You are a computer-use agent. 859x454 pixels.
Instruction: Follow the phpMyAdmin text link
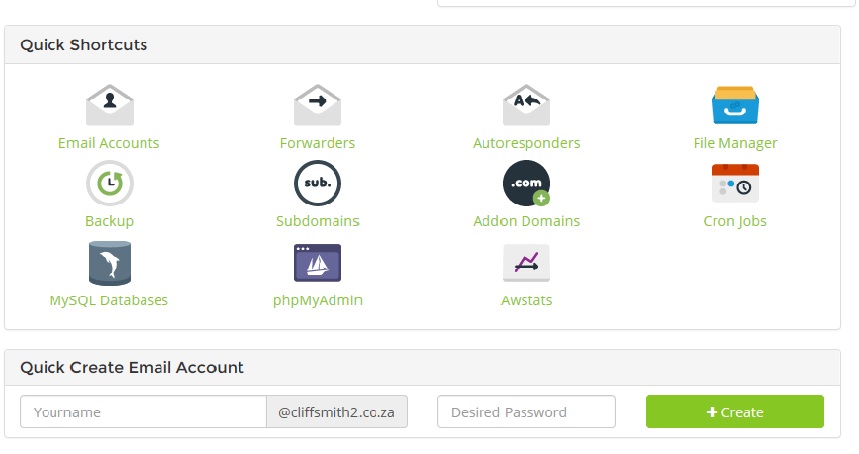(x=318, y=300)
